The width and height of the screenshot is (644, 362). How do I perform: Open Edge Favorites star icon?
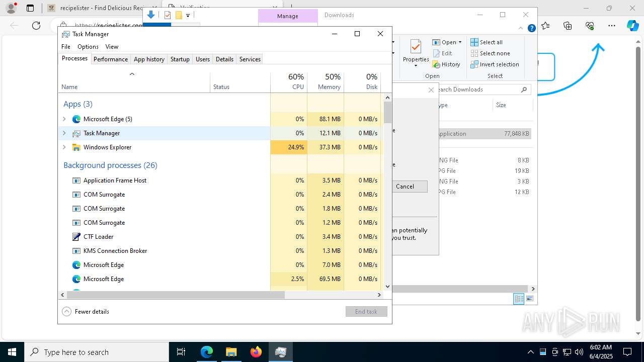pyautogui.click(x=545, y=26)
